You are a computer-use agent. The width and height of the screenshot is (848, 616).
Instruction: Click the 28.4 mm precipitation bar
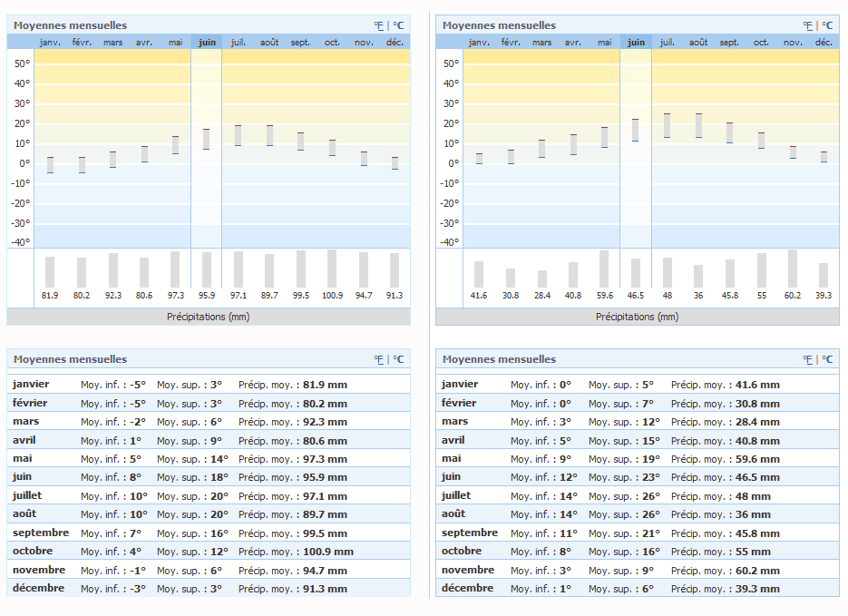542,279
